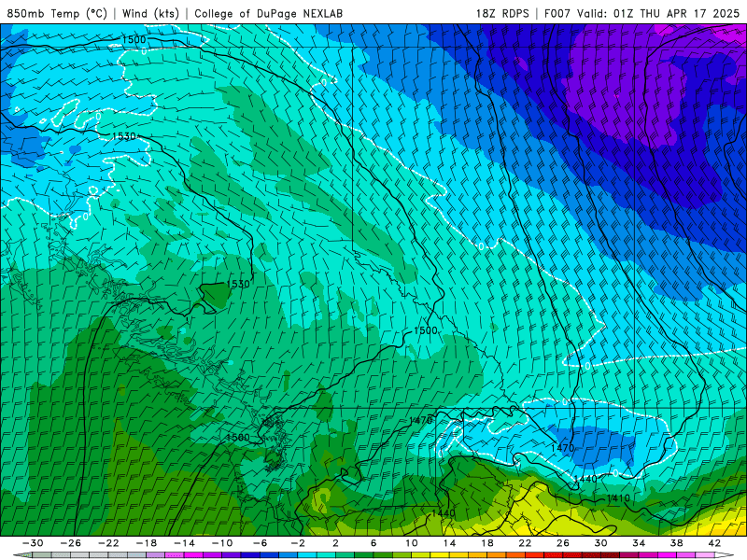Click the "850mb Temp (°C)" title text
Image resolution: width=747 pixels, height=560 pixels.
point(57,13)
